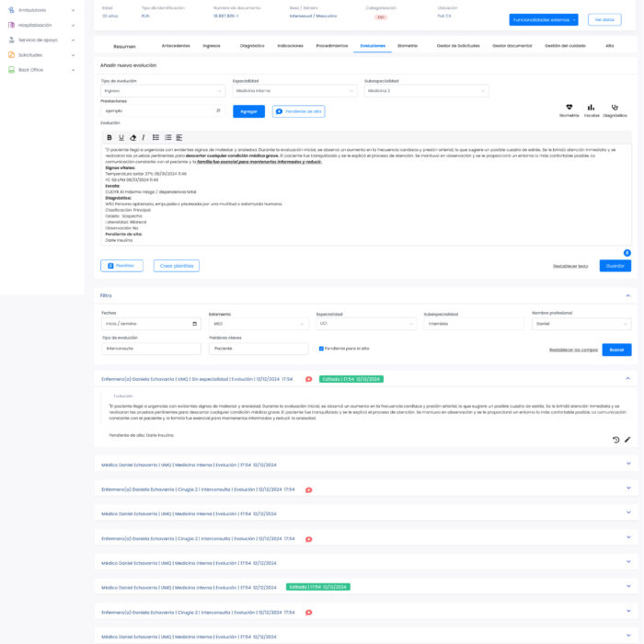Open the Biometría vital signs icon
The width and height of the screenshot is (644, 644).
pyautogui.click(x=569, y=109)
